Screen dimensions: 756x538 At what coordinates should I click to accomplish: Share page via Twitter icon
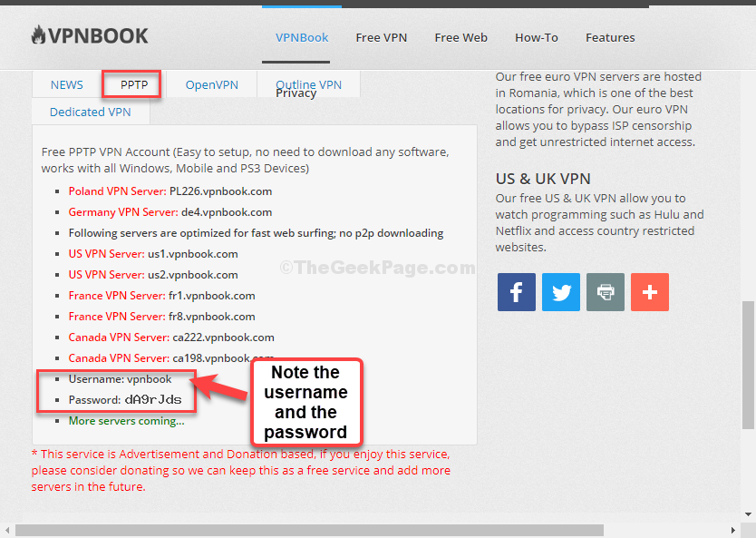click(x=561, y=292)
